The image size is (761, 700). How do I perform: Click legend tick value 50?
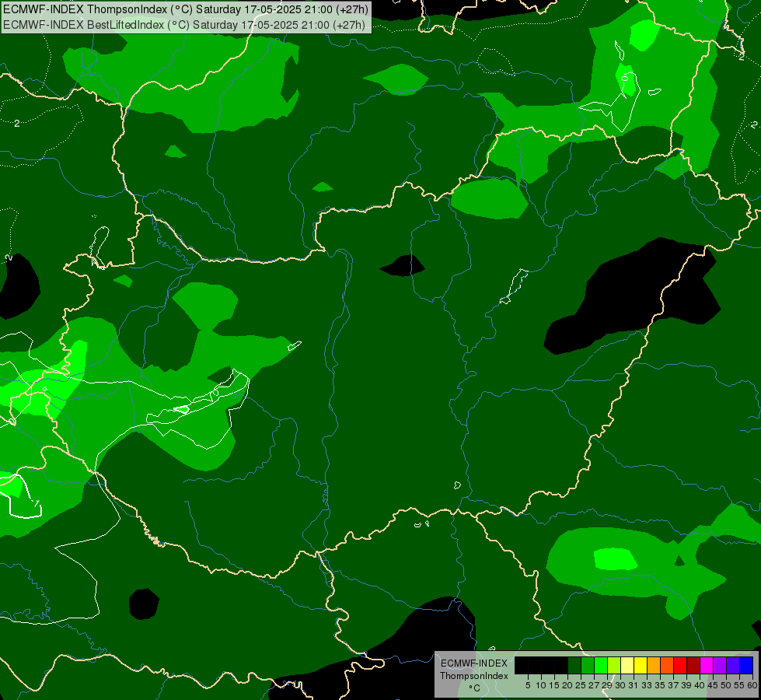[725, 685]
